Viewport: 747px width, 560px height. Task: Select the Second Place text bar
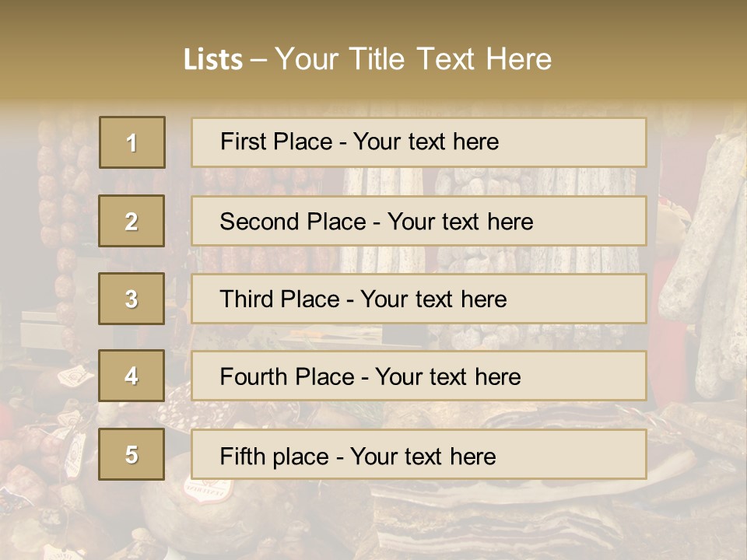(419, 221)
